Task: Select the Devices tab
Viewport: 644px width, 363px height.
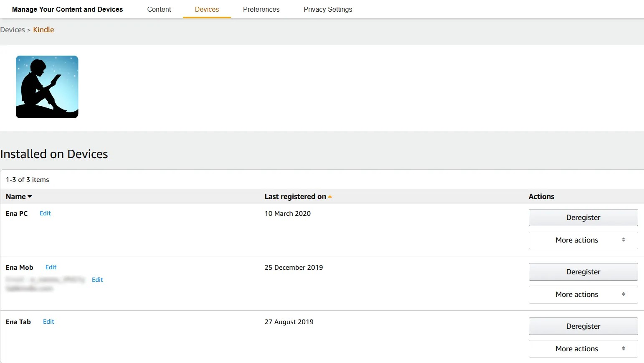Action: pos(206,9)
